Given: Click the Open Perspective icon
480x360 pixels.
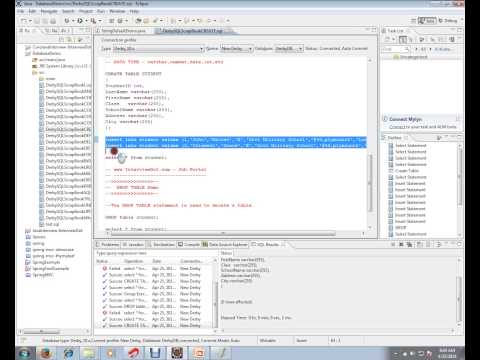Looking at the screenshot, I should click(413, 21).
